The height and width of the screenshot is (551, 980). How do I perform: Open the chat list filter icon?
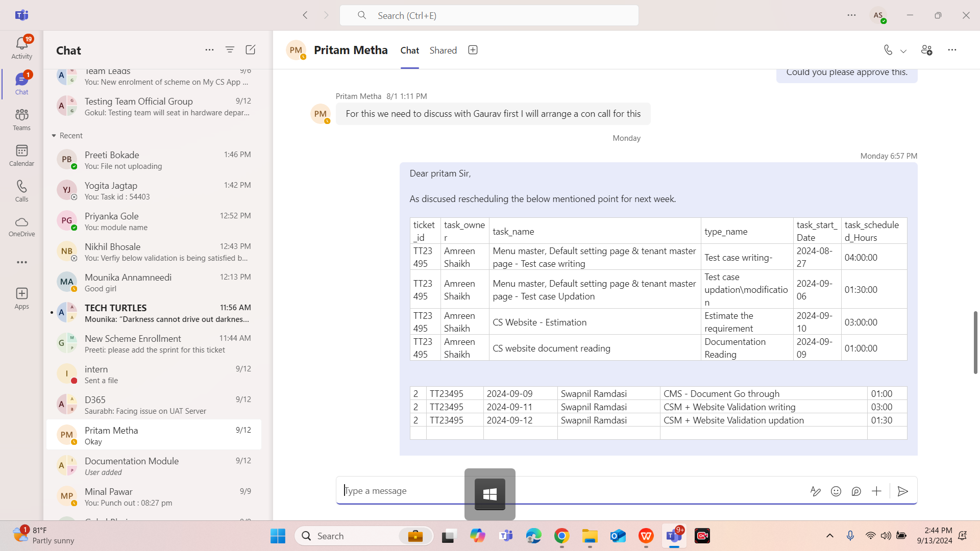click(230, 49)
